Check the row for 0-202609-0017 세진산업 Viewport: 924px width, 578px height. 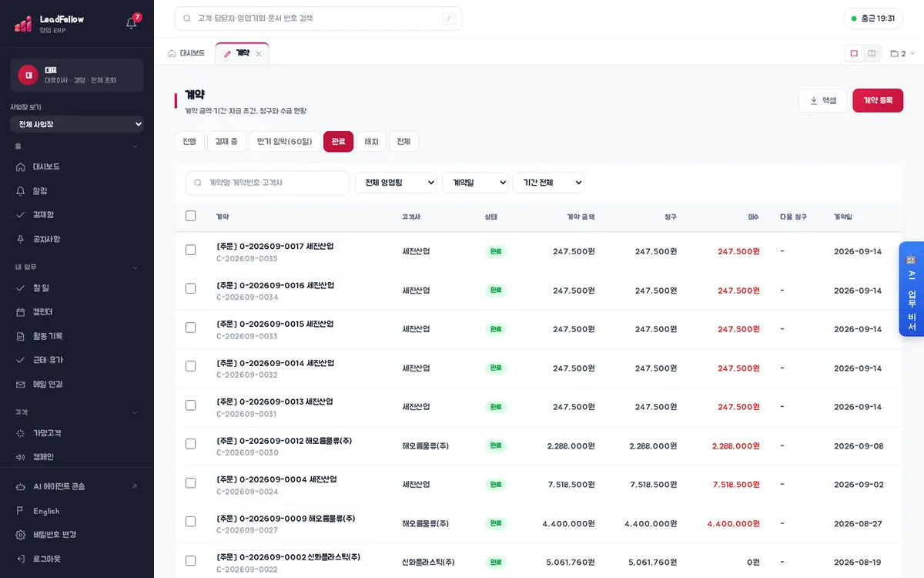191,250
